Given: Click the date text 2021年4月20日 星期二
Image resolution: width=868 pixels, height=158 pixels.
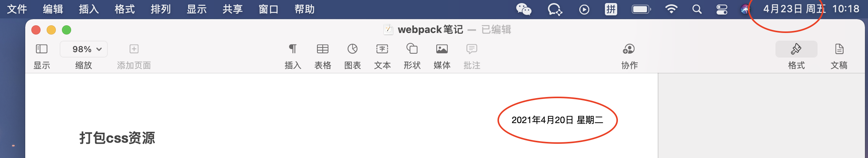Looking at the screenshot, I should pyautogui.click(x=557, y=120).
